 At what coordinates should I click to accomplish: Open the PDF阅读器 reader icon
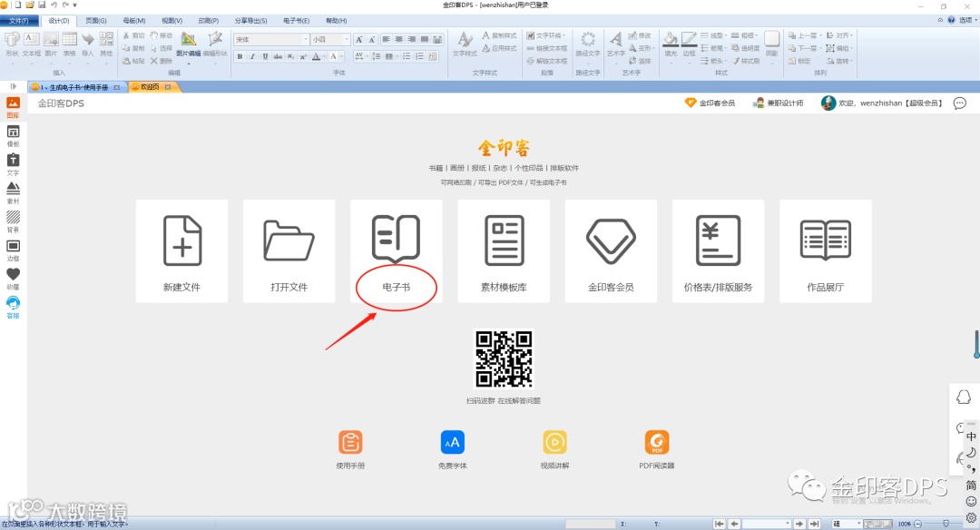(657, 448)
